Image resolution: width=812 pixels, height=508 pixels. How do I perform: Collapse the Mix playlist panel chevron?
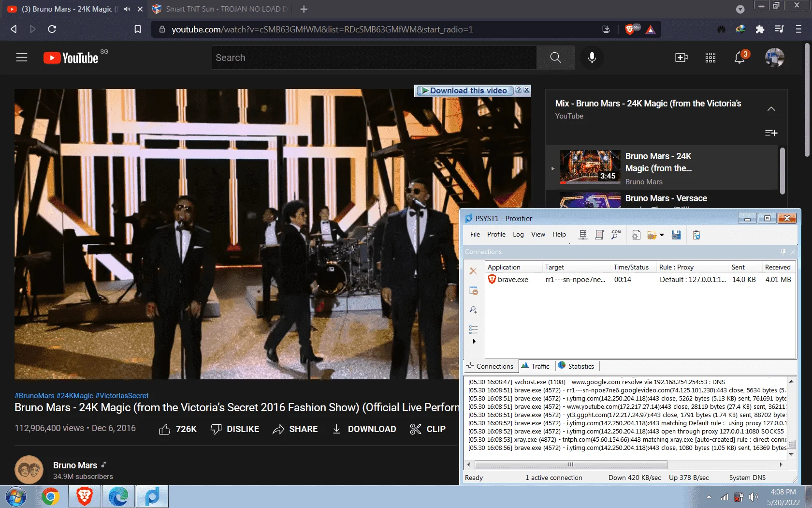pyautogui.click(x=771, y=109)
